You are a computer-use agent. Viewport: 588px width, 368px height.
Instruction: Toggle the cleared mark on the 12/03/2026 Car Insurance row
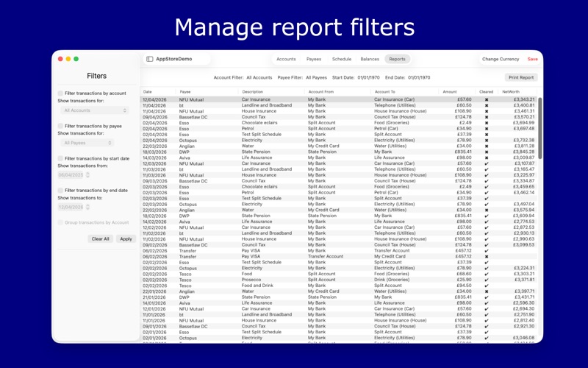(x=487, y=163)
